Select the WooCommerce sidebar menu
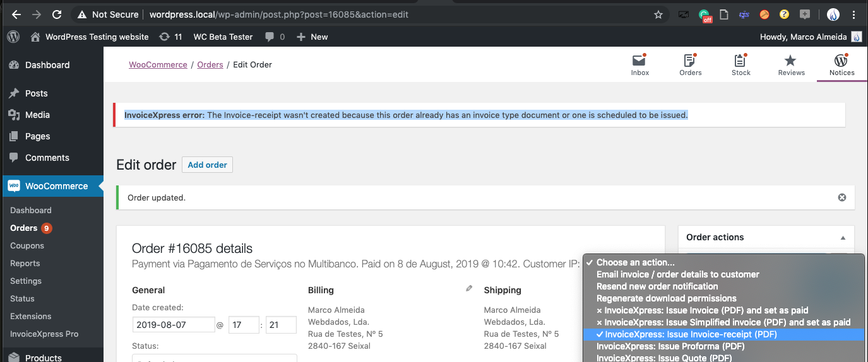 52,186
